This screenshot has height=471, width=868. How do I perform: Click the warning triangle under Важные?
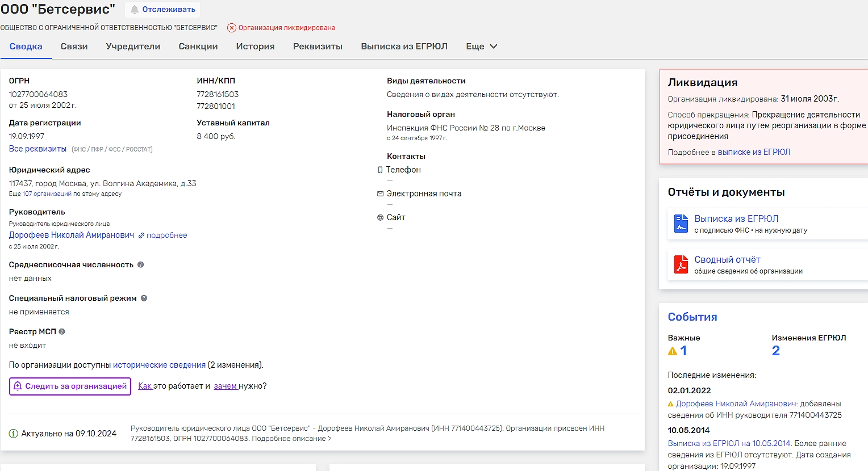point(673,351)
